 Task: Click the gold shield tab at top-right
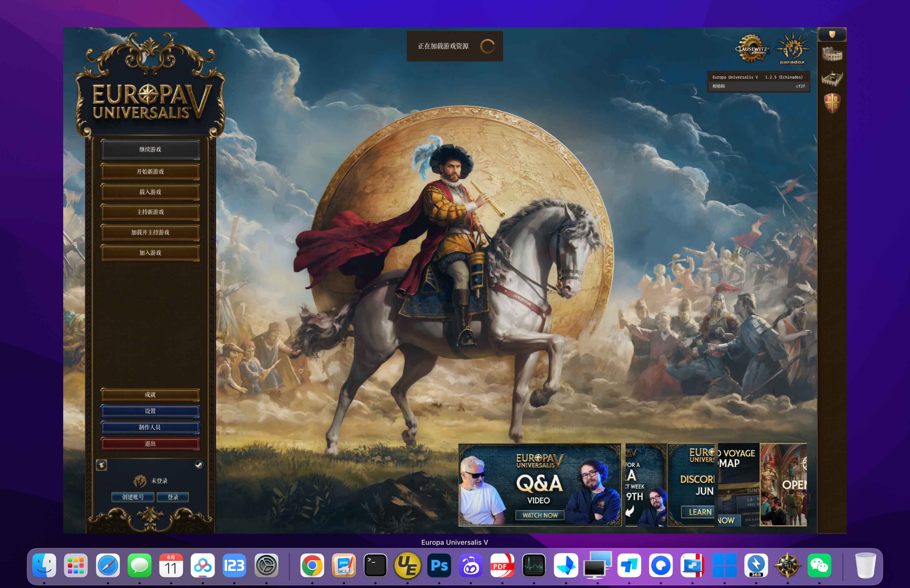pos(832,35)
